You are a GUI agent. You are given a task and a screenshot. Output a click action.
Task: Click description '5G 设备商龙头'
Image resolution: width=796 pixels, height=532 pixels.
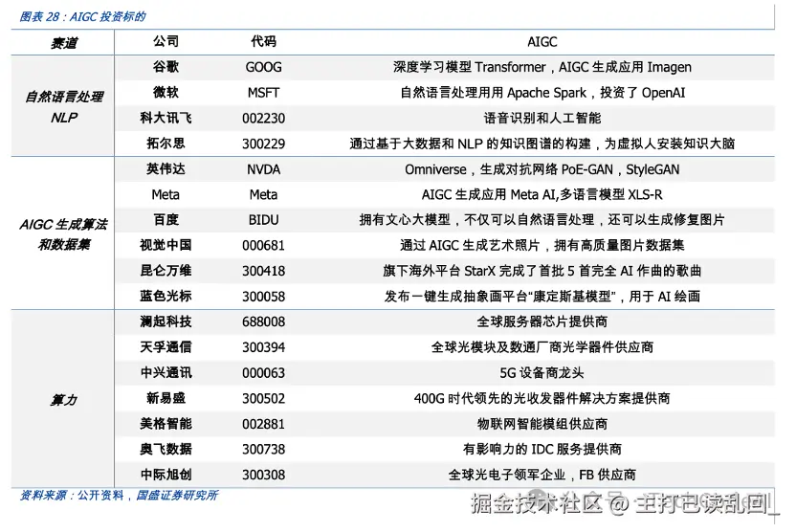point(542,373)
